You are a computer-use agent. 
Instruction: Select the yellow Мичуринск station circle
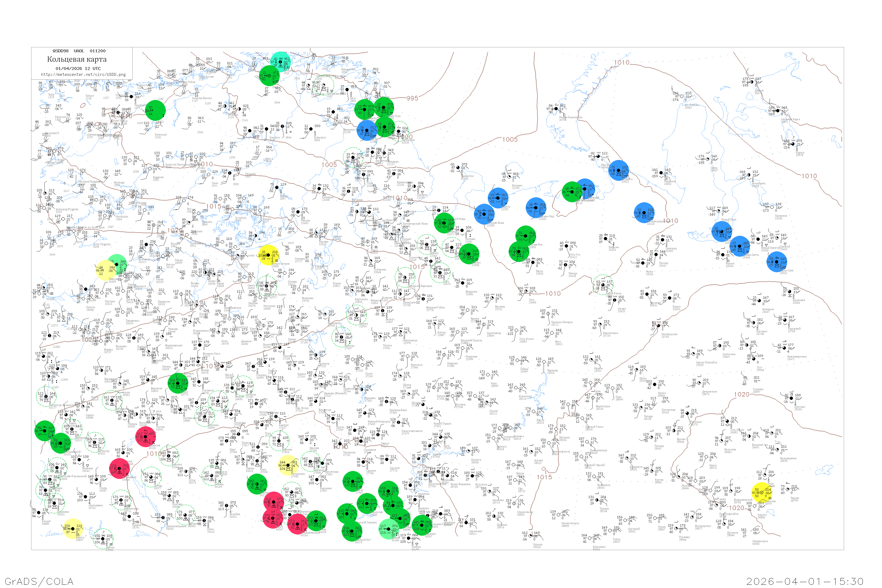tap(288, 465)
